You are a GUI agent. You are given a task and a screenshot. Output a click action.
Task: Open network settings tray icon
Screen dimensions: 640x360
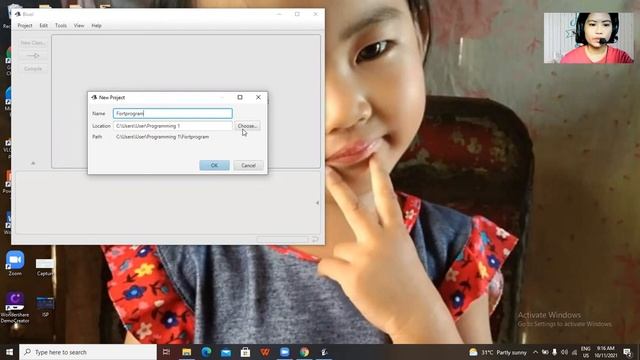tap(574, 352)
